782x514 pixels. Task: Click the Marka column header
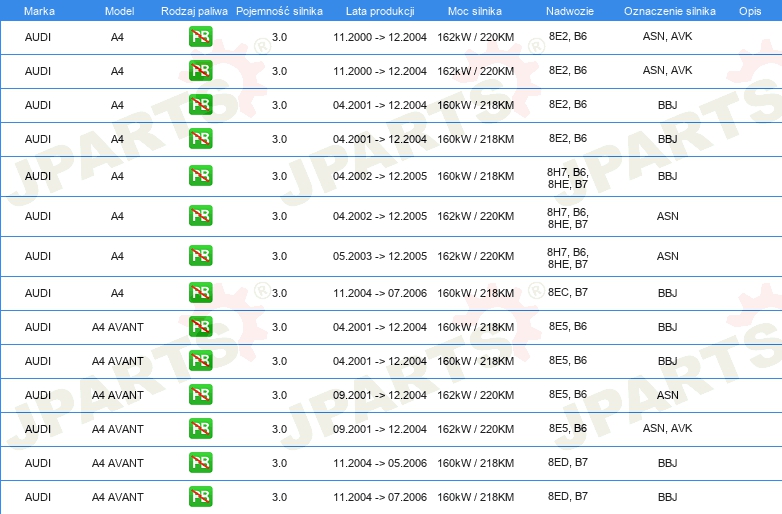click(x=39, y=11)
